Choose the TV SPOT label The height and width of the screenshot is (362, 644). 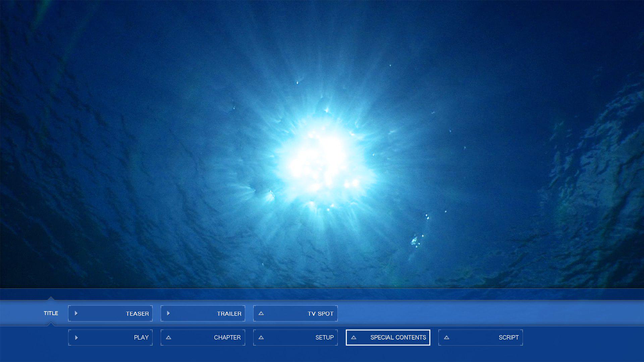(x=320, y=314)
